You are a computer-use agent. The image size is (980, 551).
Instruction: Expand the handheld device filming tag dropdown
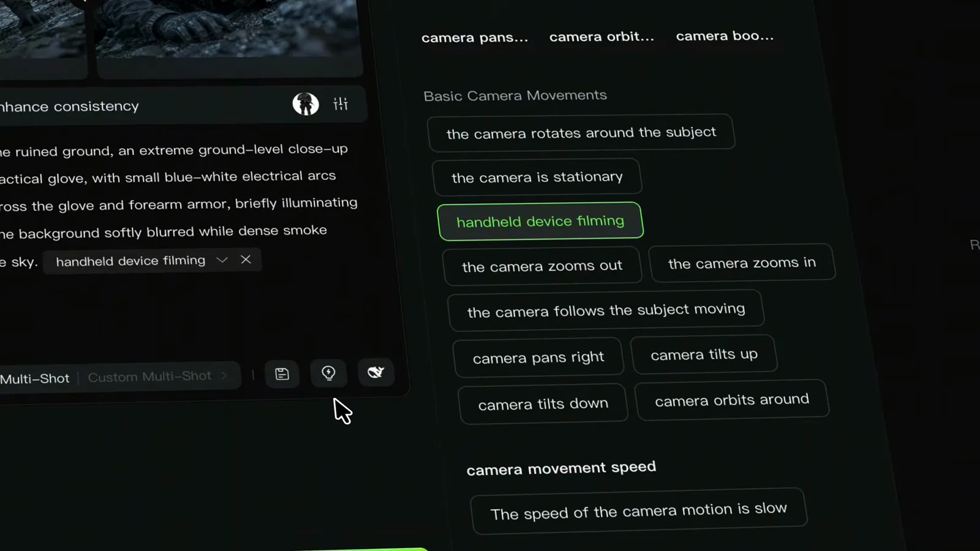pos(222,260)
